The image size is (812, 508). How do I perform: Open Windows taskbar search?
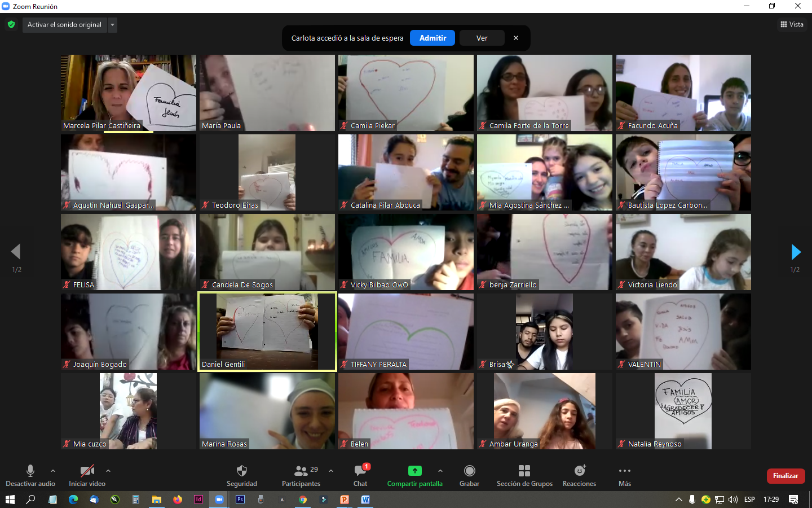pyautogui.click(x=31, y=500)
